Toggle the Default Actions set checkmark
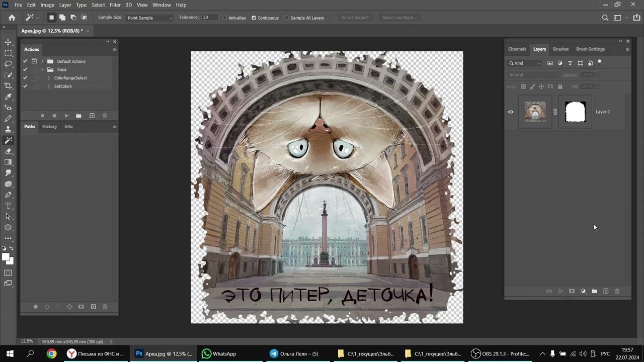The image size is (644, 362). click(x=25, y=61)
